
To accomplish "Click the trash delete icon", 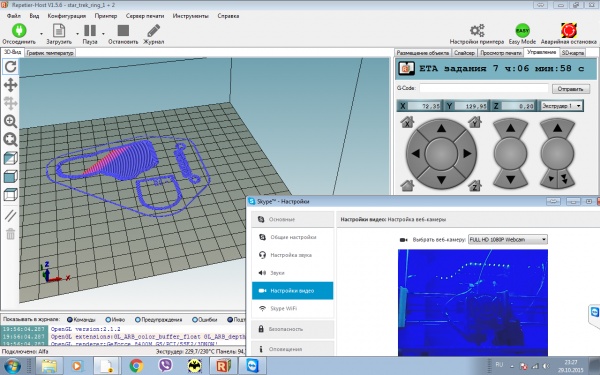I will click(11, 234).
